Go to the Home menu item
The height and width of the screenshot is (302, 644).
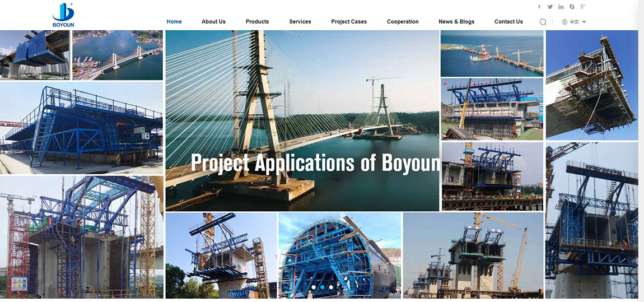click(174, 22)
